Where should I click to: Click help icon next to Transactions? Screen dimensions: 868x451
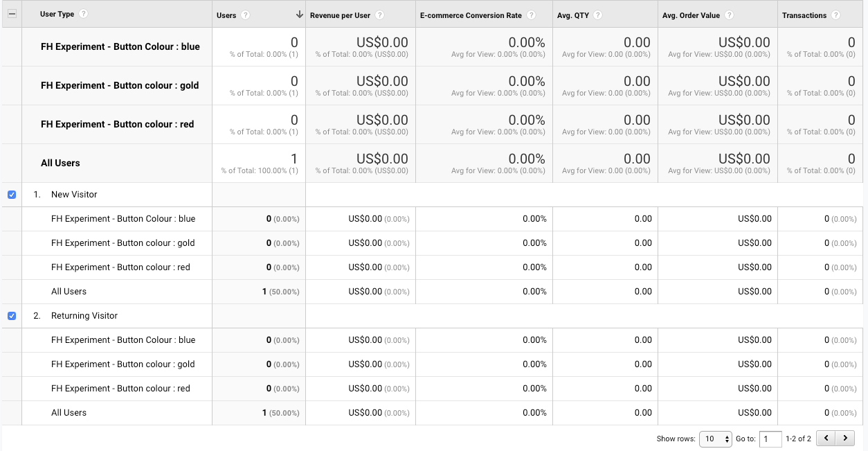coord(836,15)
